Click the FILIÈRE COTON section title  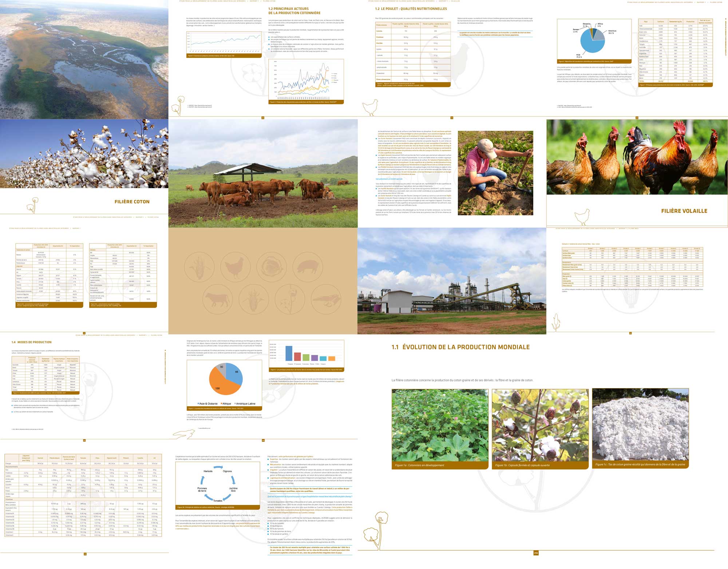coord(132,202)
